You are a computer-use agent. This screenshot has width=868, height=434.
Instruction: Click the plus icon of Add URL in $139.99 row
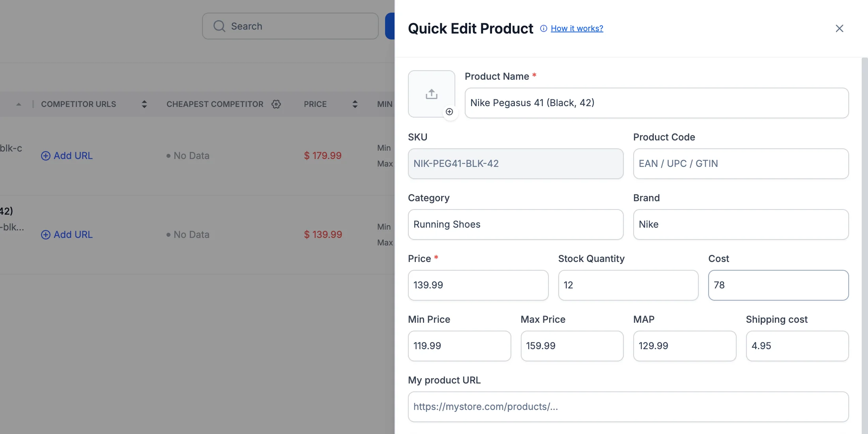[46, 235]
